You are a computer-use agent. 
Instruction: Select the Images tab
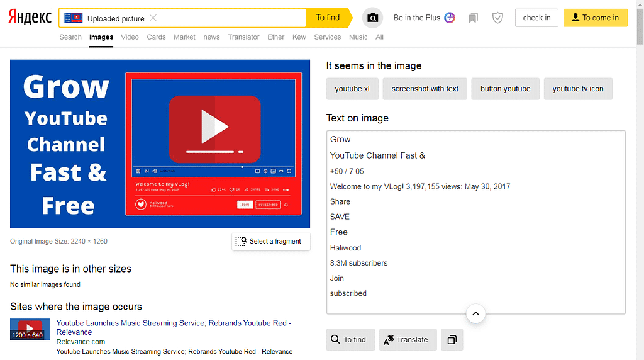(101, 37)
